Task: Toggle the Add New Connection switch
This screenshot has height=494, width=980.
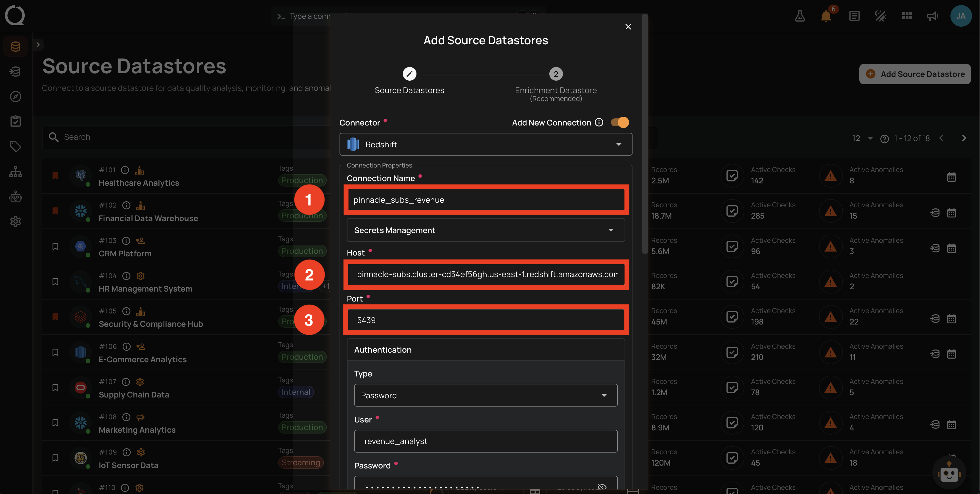Action: pos(620,122)
